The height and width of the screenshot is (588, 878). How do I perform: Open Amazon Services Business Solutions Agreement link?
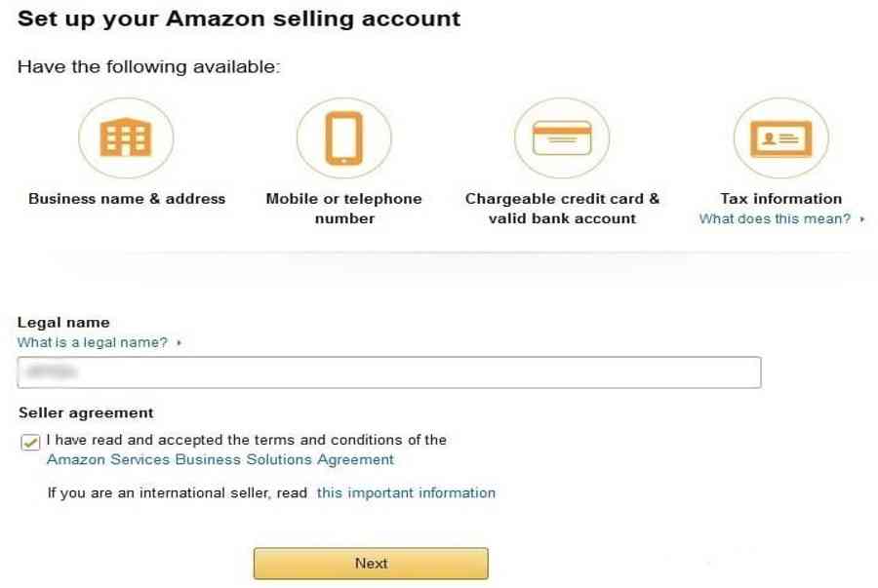point(220,459)
